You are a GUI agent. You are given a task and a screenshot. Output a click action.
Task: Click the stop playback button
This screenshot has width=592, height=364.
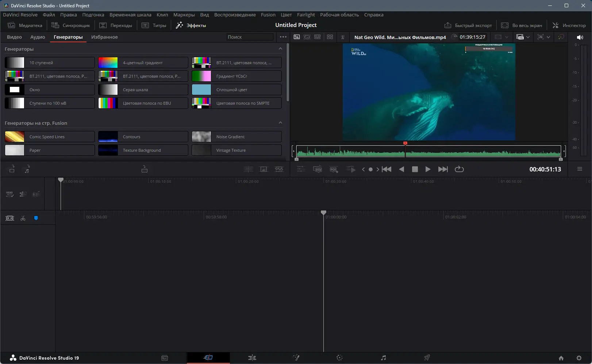415,169
